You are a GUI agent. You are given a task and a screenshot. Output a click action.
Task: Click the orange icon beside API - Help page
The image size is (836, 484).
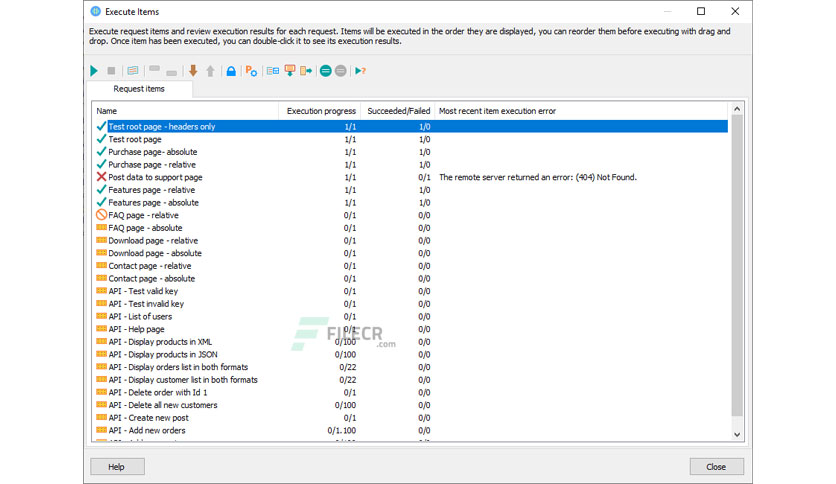coord(101,328)
